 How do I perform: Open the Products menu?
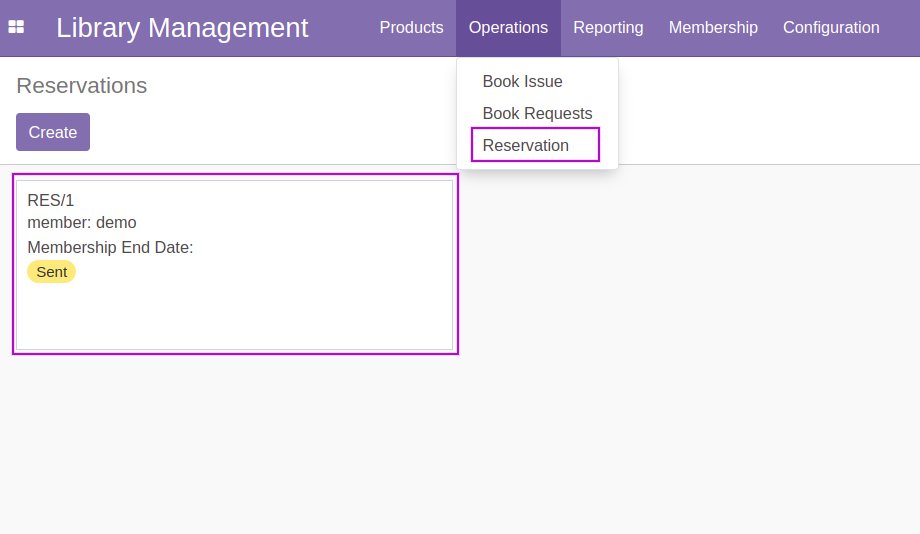411,28
